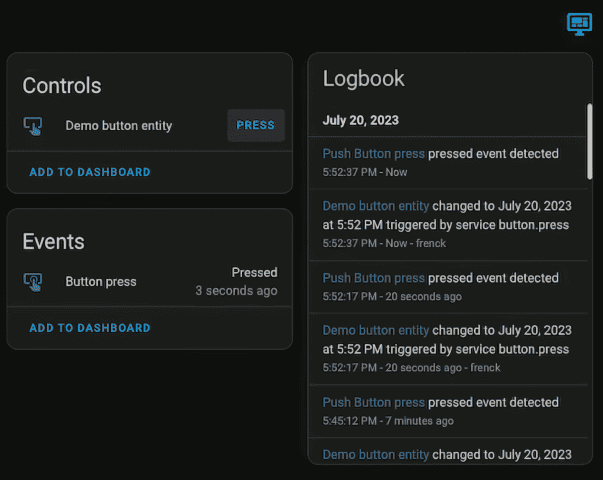Viewport: 603px width, 480px height.
Task: Open the Demo button entity link logged Now
Action: click(x=376, y=206)
